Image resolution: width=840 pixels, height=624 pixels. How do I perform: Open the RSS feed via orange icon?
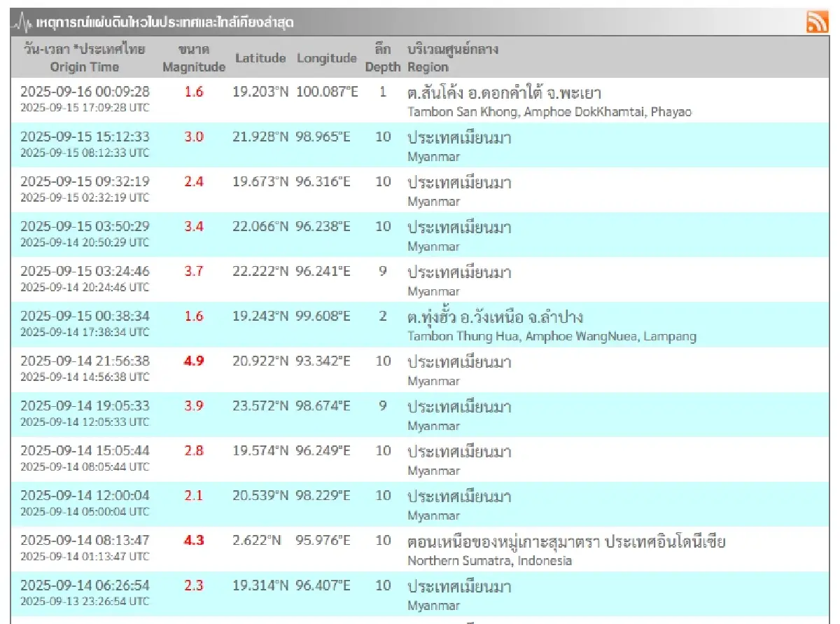(x=816, y=20)
